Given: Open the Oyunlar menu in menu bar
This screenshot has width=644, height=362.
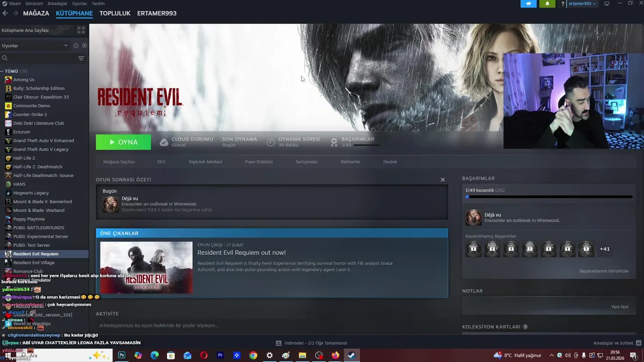Looking at the screenshot, I should 79,4.
